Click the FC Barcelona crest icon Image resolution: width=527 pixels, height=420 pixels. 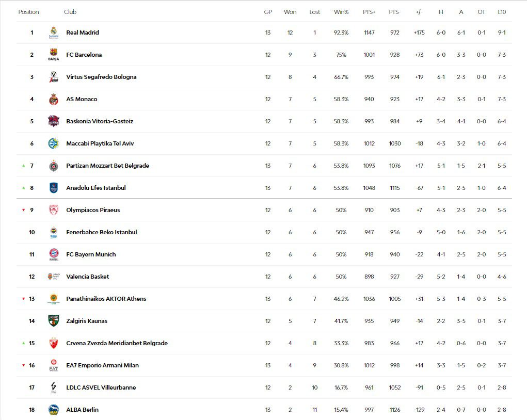[54, 55]
